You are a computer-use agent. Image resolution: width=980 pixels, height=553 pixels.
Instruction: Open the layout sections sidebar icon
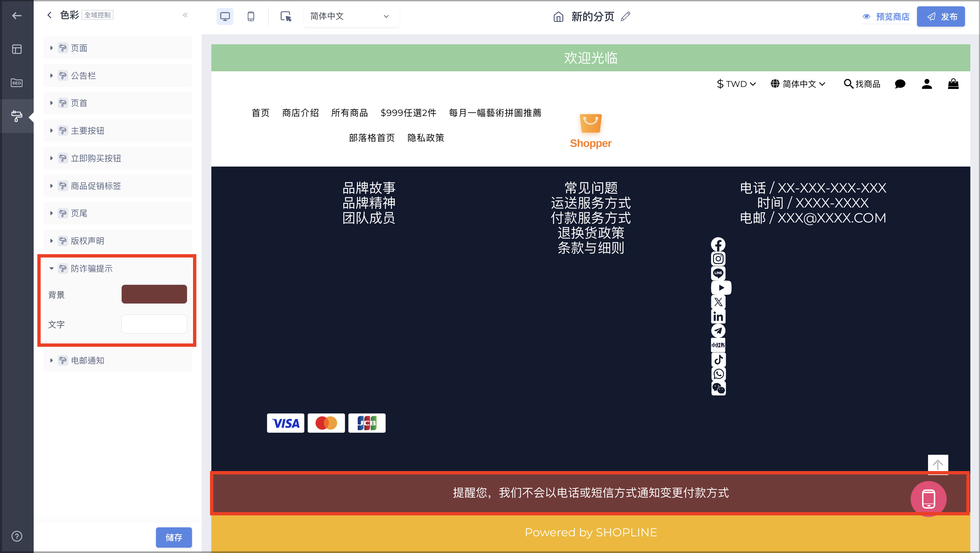pyautogui.click(x=17, y=49)
